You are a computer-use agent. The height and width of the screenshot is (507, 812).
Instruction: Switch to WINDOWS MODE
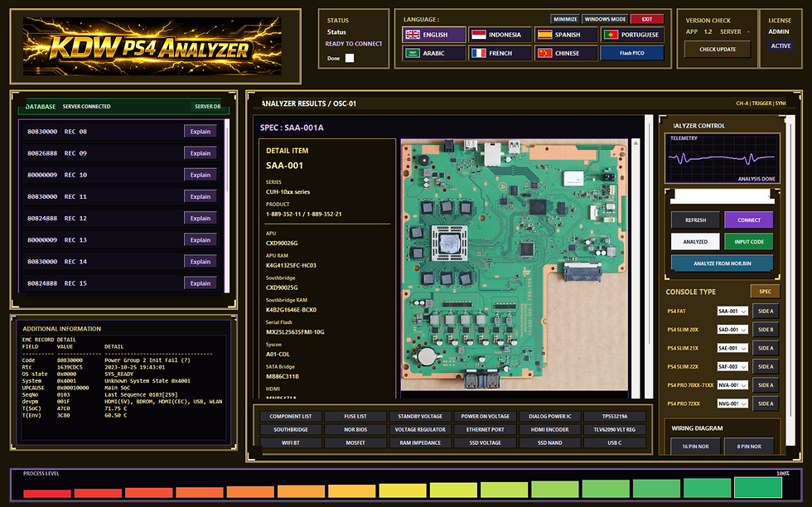coord(606,19)
